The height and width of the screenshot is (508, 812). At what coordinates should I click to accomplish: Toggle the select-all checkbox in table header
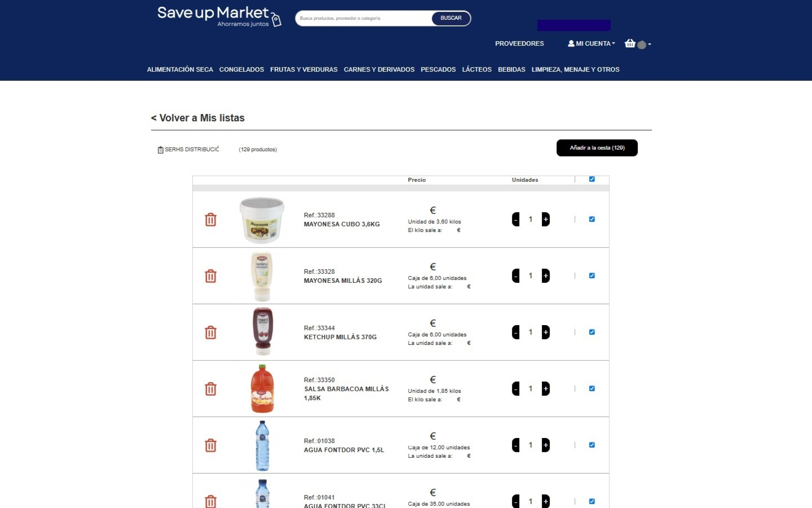pos(592,179)
